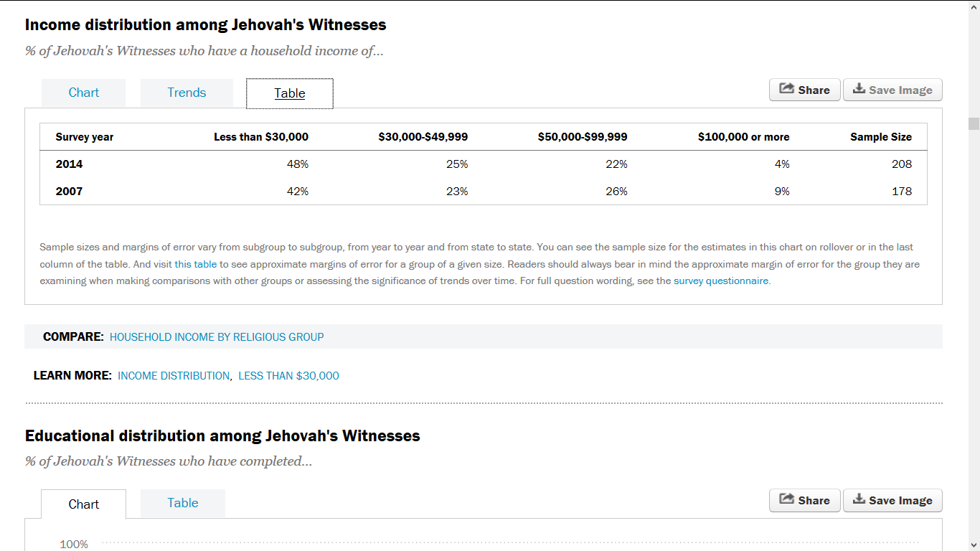Screen dimensions: 980x551
Task: Click the 'Less than $30,000' column header
Action: coord(261,137)
